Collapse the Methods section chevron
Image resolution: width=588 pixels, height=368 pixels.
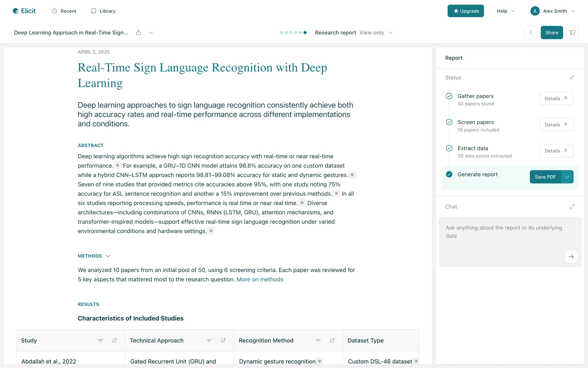tap(108, 256)
